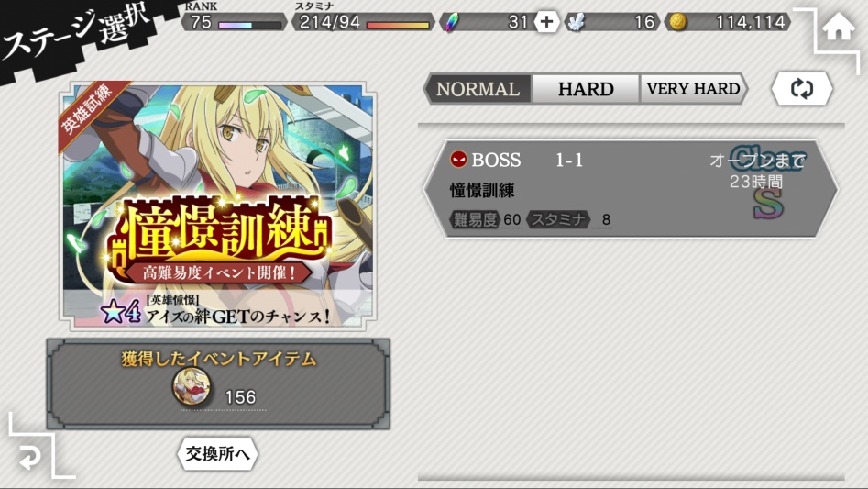Viewport: 868px width, 489px height.
Task: Switch to HARD difficulty
Action: (x=586, y=89)
